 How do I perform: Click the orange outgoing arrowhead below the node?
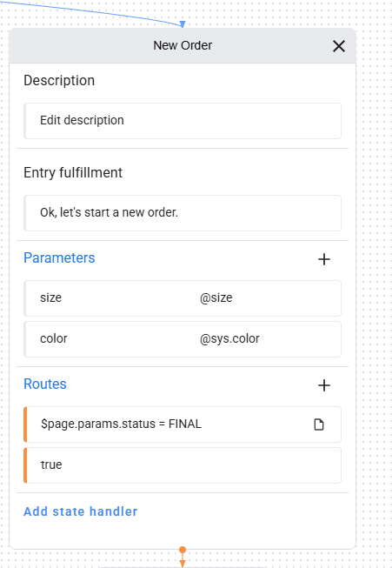(183, 564)
